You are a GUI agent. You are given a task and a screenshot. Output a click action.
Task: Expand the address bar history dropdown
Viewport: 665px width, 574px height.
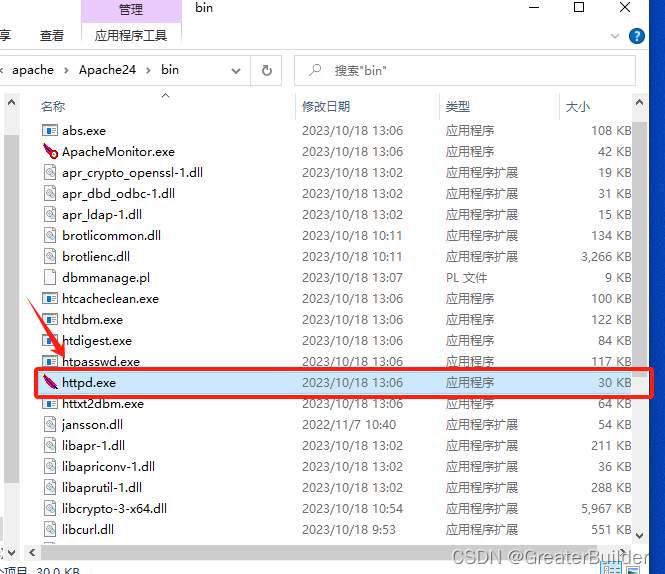[237, 70]
